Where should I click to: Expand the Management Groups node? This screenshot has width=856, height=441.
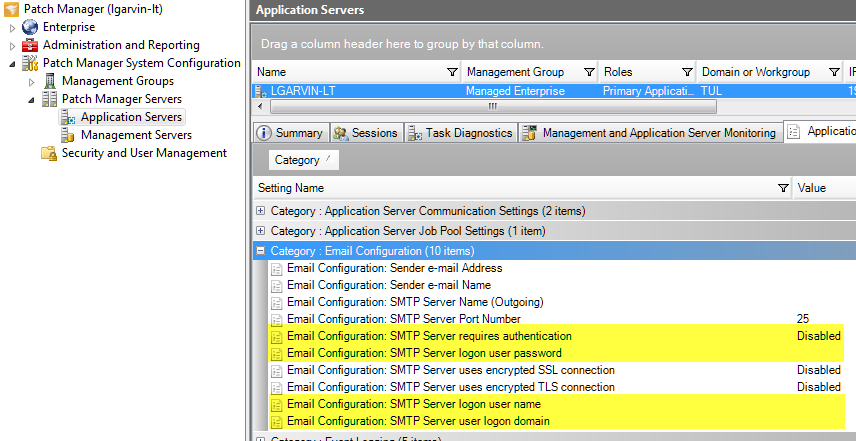[x=32, y=82]
